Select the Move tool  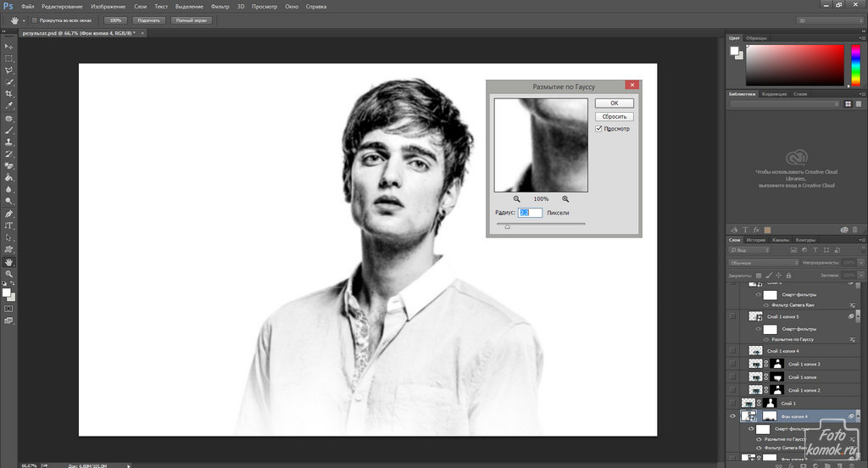click(8, 46)
